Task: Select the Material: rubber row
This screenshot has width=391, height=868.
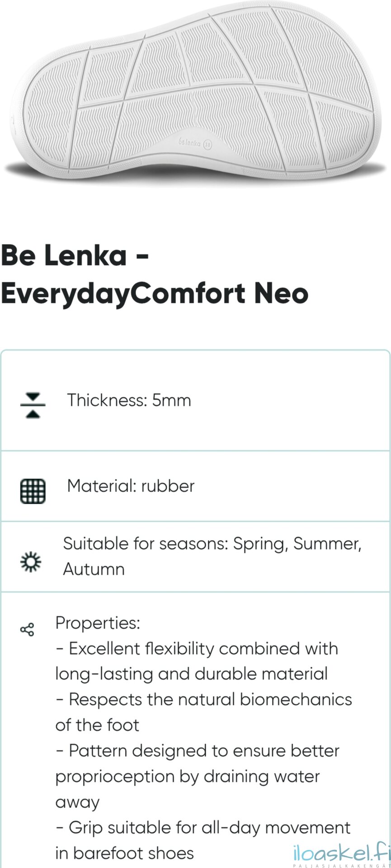Action: click(x=195, y=486)
